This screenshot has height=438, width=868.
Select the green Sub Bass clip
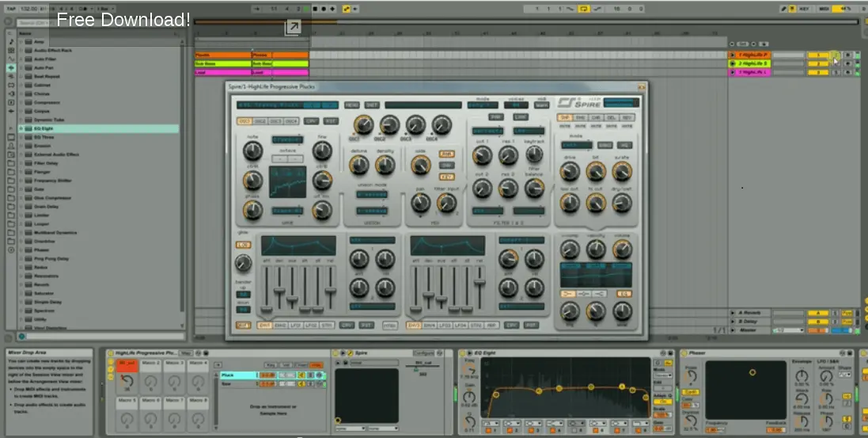[x=223, y=63]
